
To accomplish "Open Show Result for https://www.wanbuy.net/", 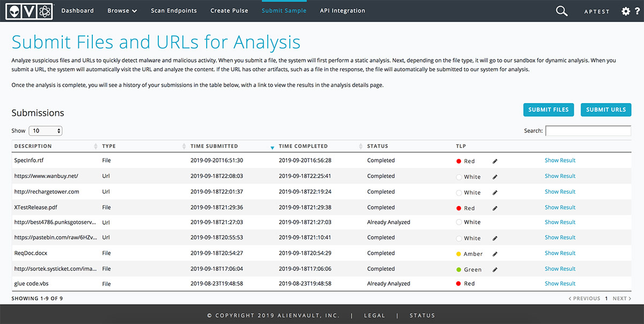I will (x=560, y=176).
